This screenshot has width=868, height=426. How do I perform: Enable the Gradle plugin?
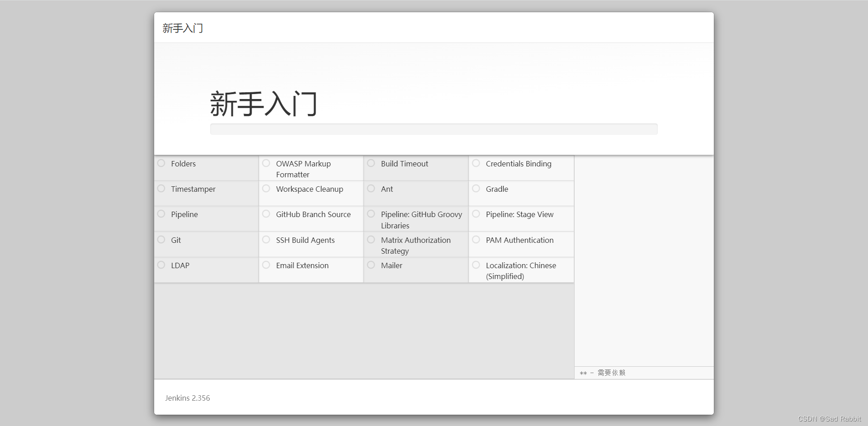point(476,189)
